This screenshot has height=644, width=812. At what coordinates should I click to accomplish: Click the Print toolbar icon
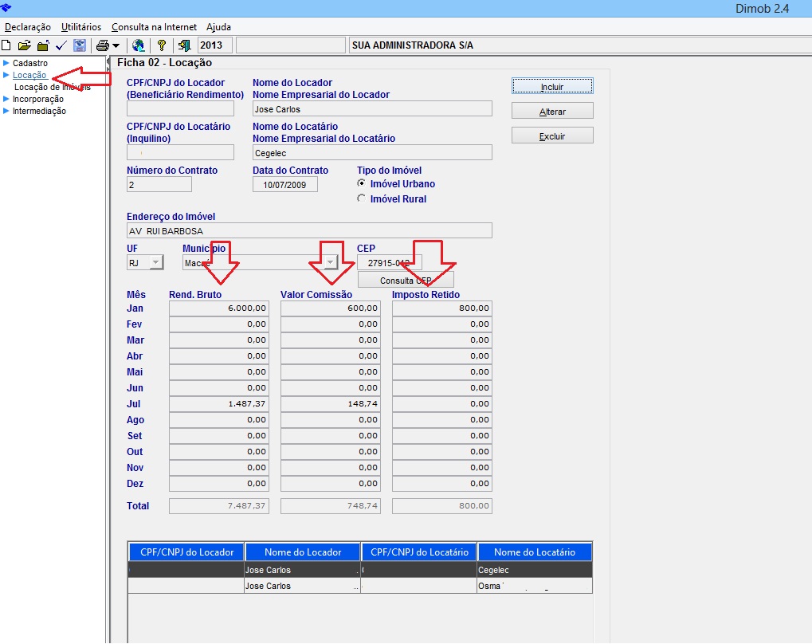coord(103,45)
